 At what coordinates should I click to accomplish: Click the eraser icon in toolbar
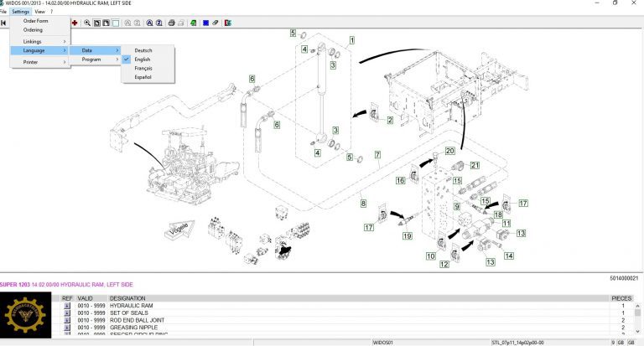[x=216, y=23]
